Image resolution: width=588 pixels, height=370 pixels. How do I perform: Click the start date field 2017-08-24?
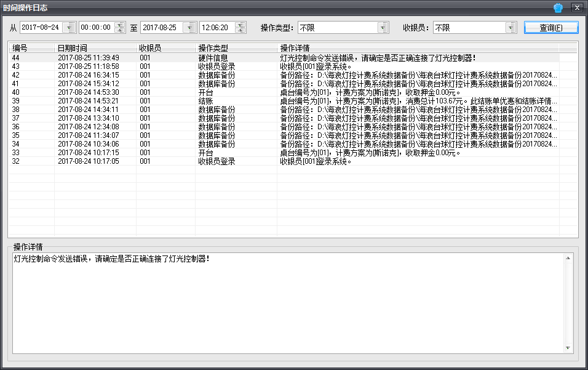point(41,28)
